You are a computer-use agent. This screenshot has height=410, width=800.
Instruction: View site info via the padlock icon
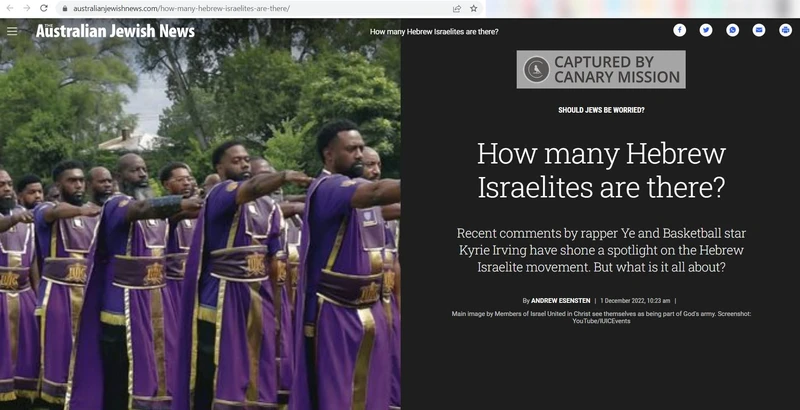64,9
